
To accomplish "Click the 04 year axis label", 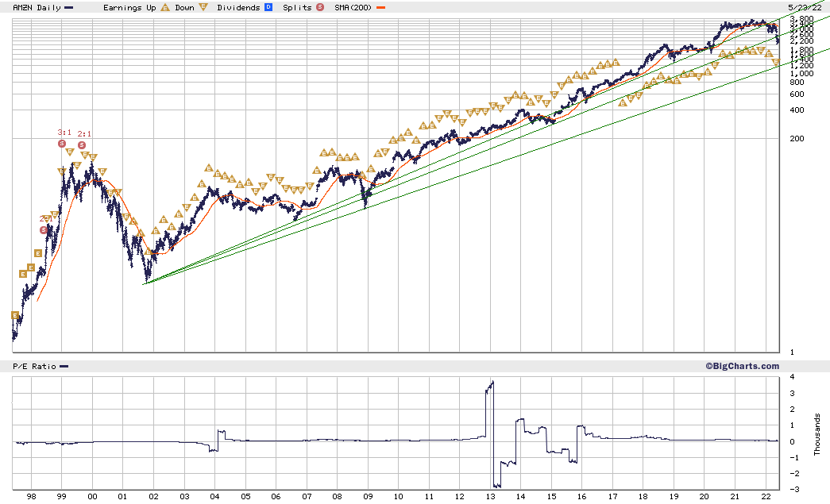I will [x=214, y=497].
